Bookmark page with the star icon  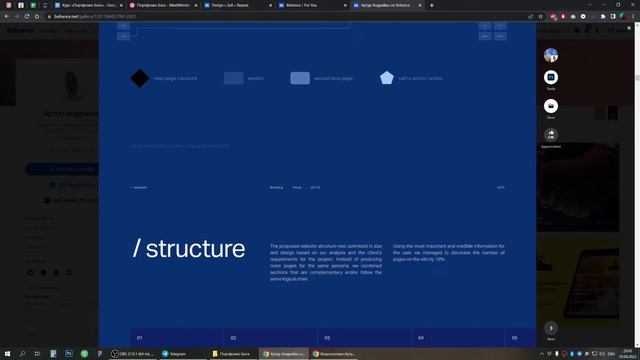click(x=541, y=16)
